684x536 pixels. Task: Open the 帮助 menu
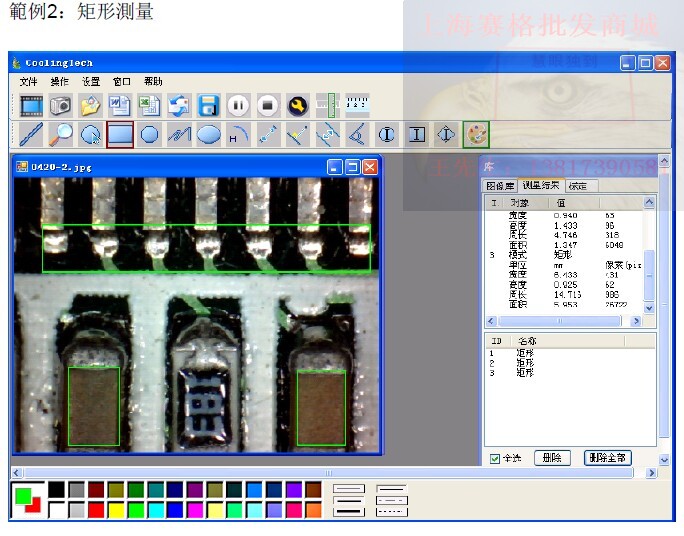point(153,82)
